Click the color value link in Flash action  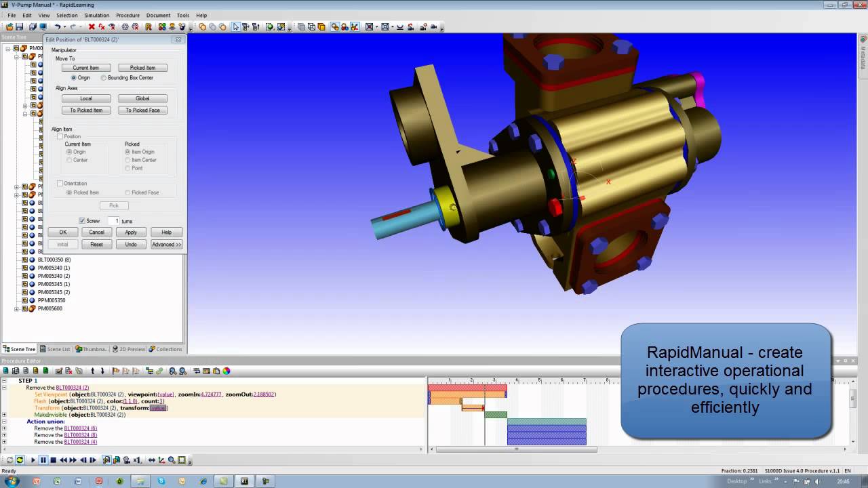point(131,401)
